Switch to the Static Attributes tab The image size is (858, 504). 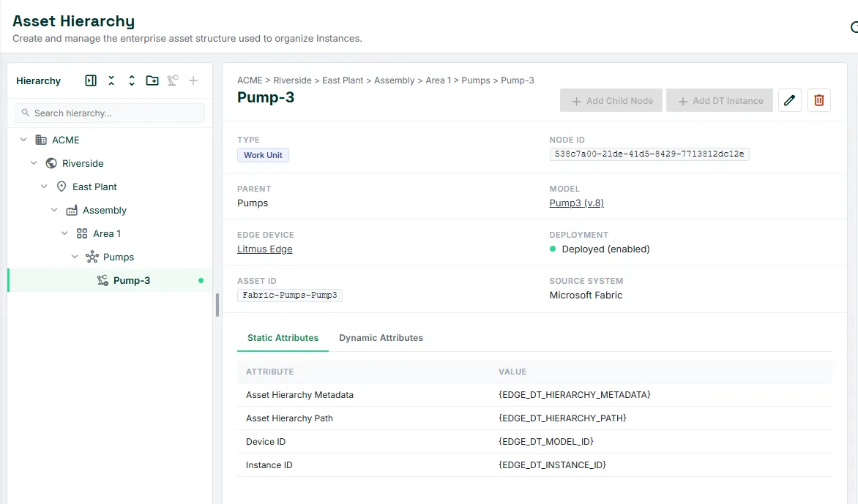pos(283,338)
